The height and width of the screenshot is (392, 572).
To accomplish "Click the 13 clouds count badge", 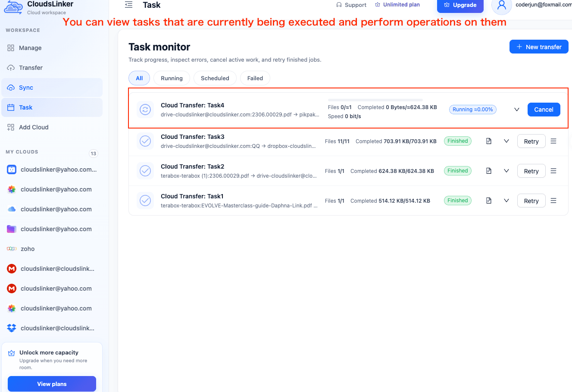I will [x=93, y=154].
